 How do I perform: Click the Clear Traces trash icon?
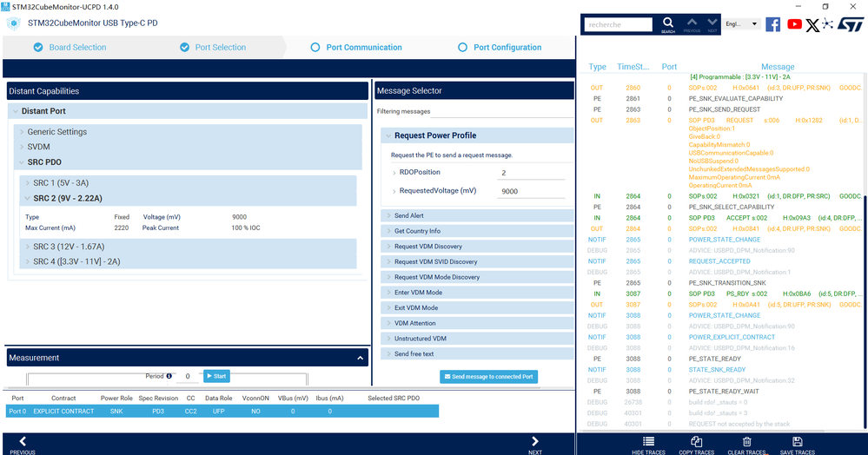coord(746,441)
